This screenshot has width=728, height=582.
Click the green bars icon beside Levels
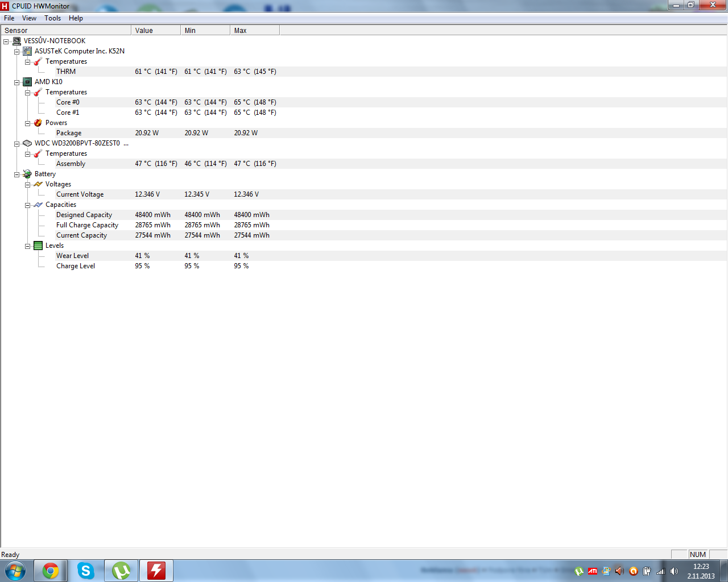point(38,246)
